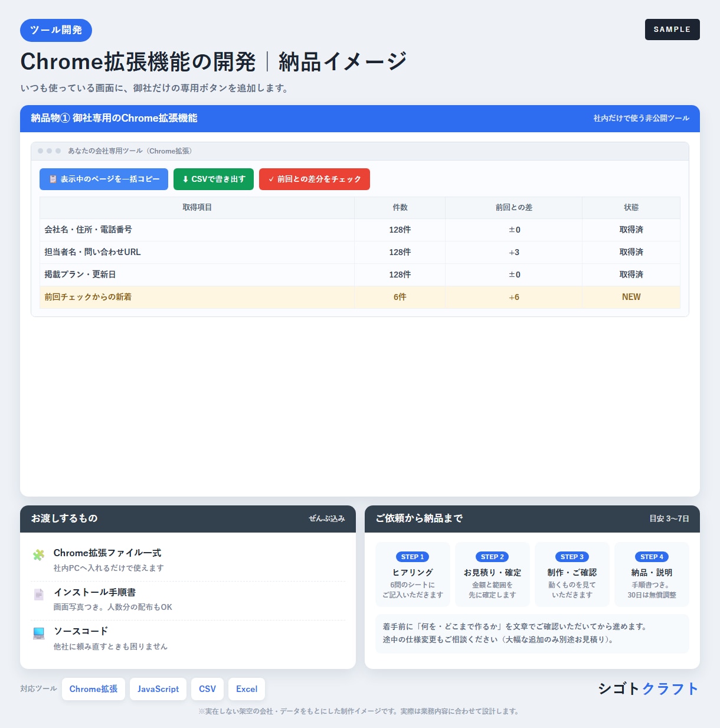Select the JavaScript tag
This screenshot has height=728, width=720.
tap(158, 689)
